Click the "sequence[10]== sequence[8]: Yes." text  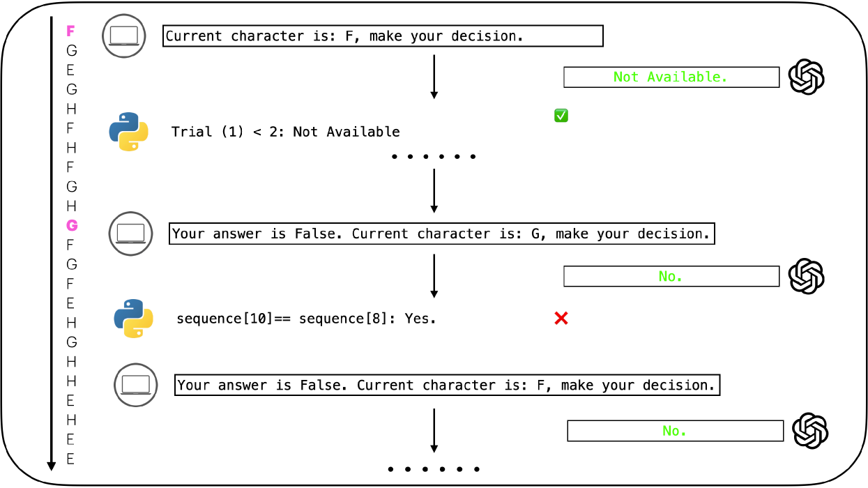pos(306,319)
